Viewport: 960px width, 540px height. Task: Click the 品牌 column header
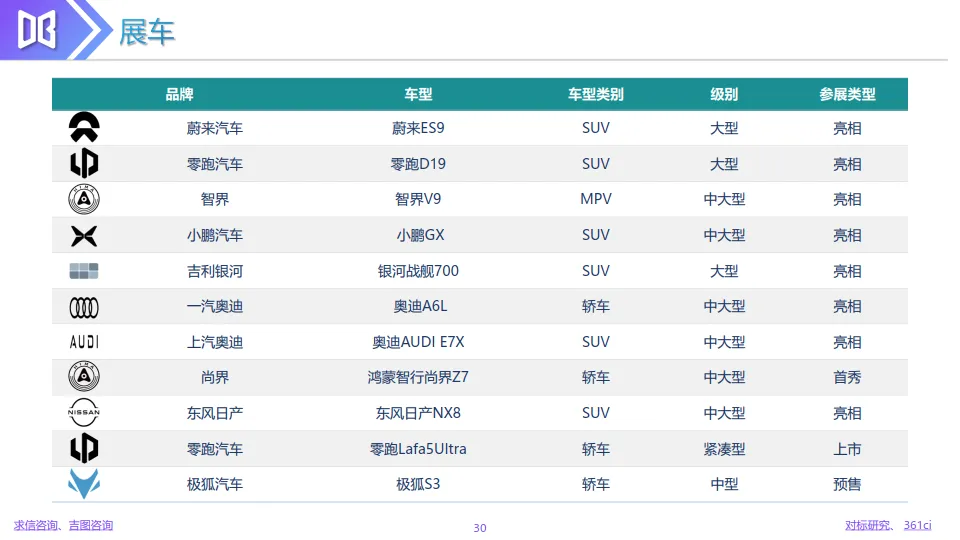point(179,94)
